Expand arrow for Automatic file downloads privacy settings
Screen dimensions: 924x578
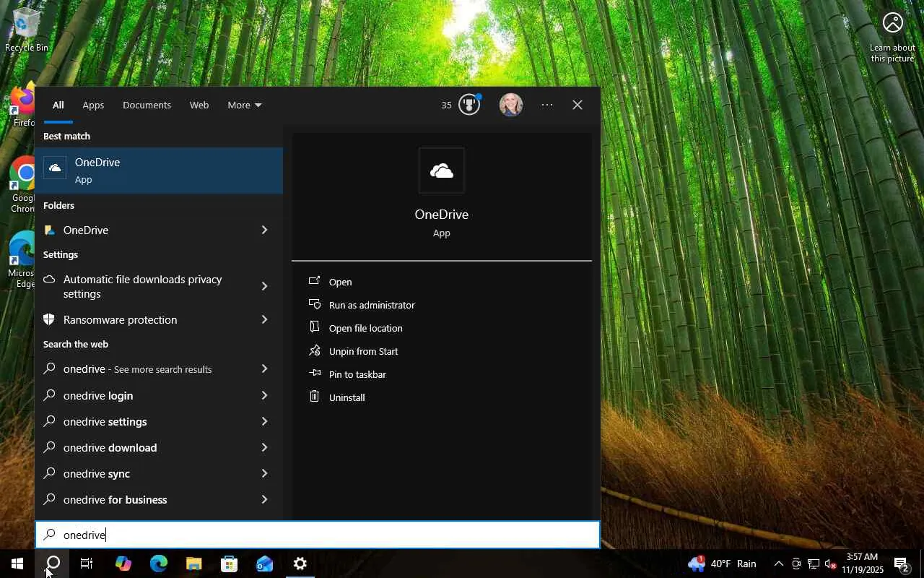tap(265, 287)
